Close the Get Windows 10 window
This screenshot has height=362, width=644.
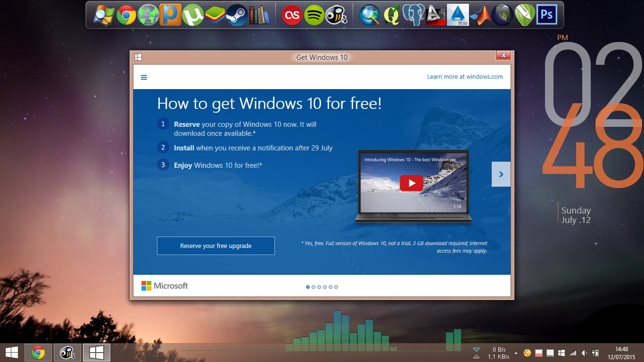[x=504, y=56]
